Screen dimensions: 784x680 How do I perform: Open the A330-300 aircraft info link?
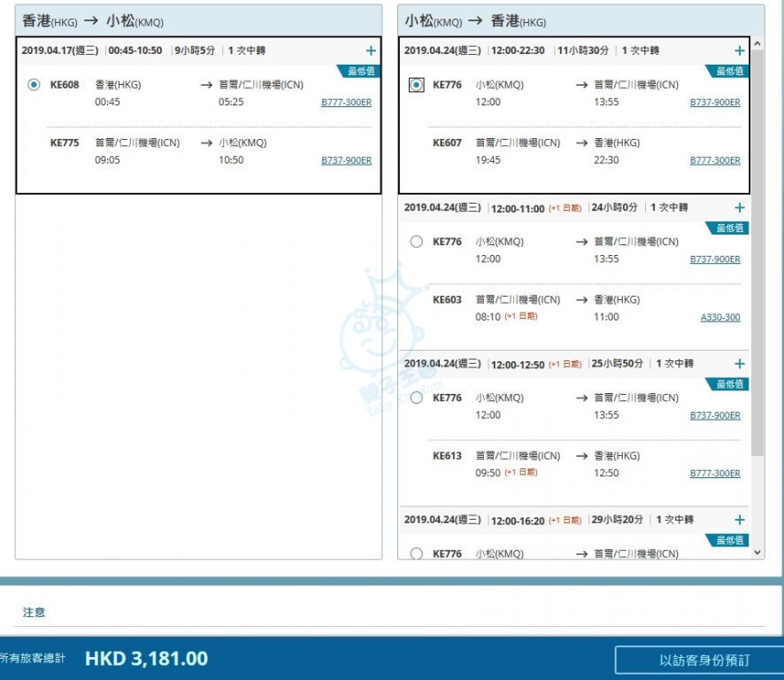(720, 318)
